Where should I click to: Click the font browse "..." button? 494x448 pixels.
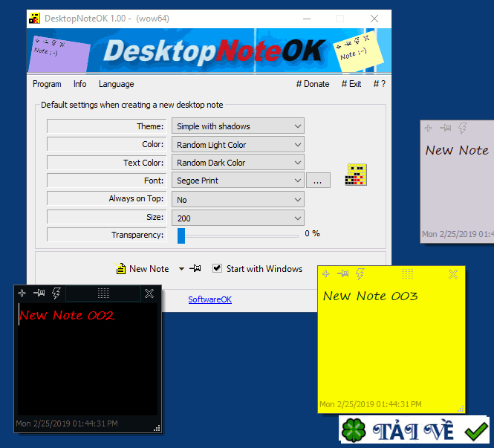[x=318, y=181]
